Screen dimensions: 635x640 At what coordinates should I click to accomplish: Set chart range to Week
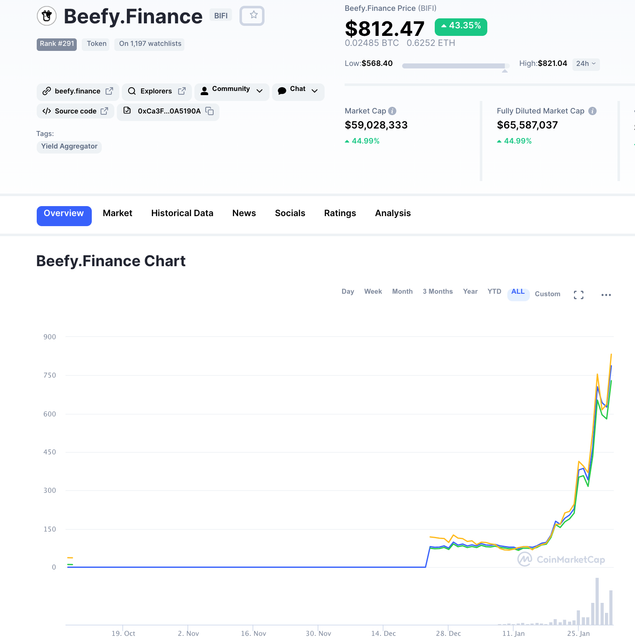[373, 291]
